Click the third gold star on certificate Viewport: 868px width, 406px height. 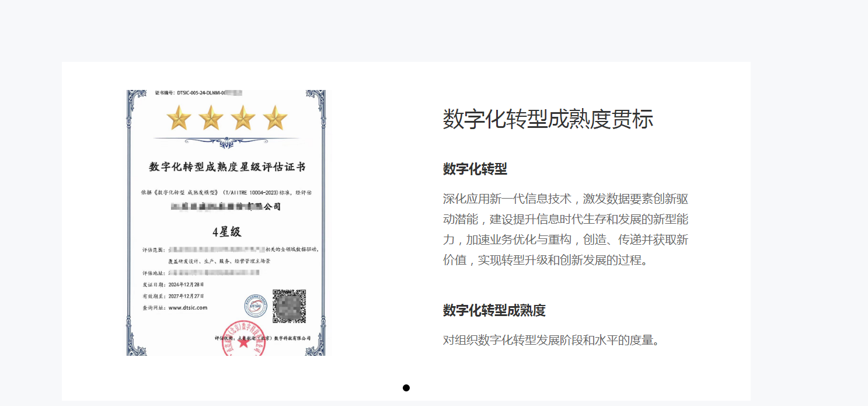[243, 118]
